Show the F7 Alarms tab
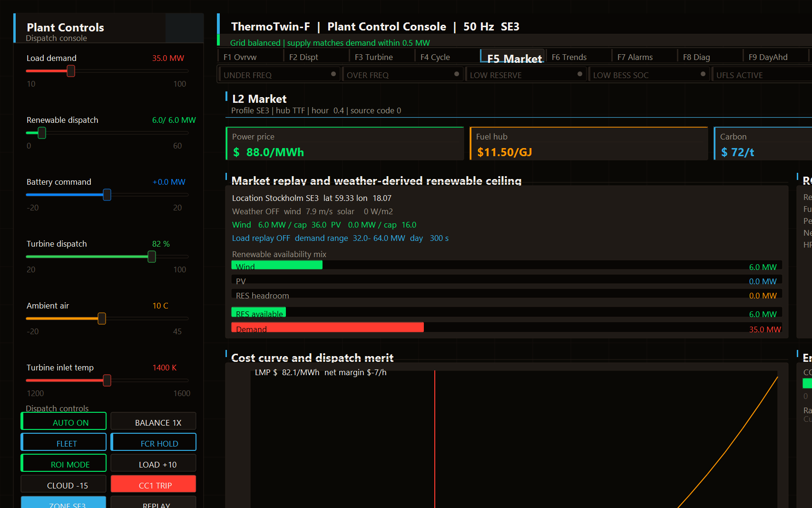 tap(644, 57)
